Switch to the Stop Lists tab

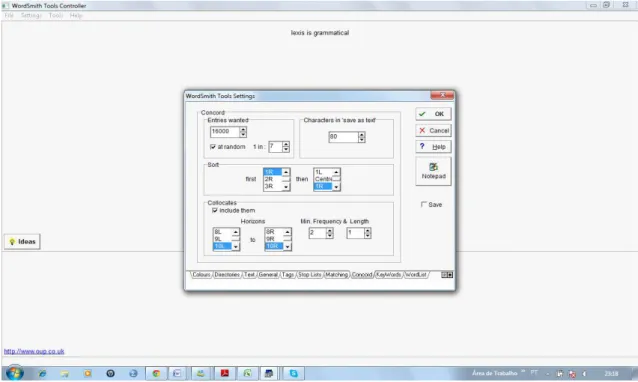tap(310, 275)
